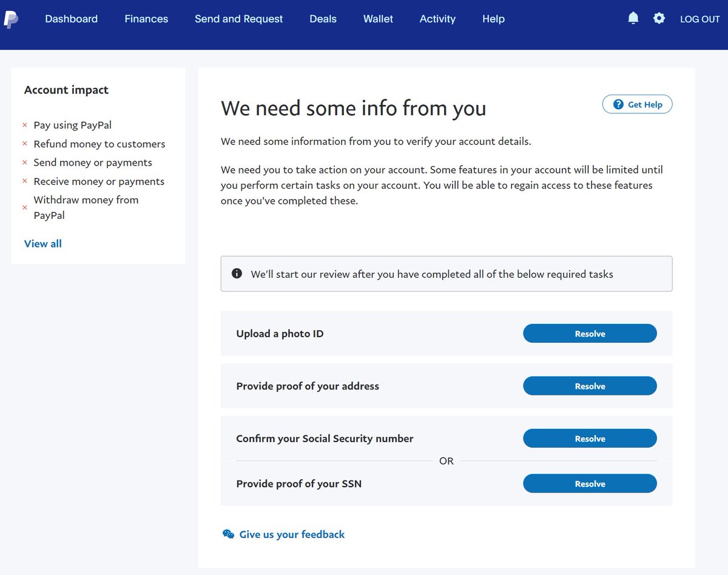Click 'Withdraw money from PayPal' text
Viewport: 728px width, 575px height.
coord(86,207)
